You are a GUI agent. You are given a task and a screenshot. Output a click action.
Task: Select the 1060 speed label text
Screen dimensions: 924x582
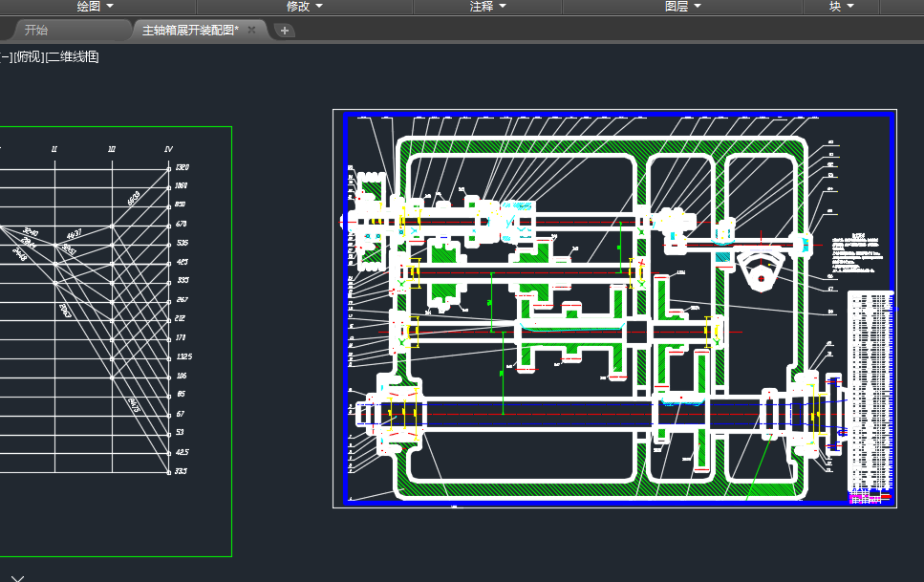pos(181,185)
